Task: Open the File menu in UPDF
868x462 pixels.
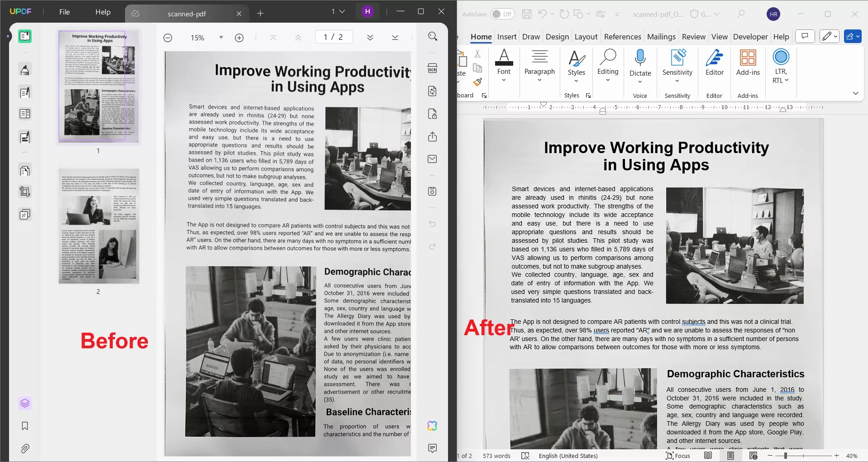Action: pyautogui.click(x=65, y=12)
